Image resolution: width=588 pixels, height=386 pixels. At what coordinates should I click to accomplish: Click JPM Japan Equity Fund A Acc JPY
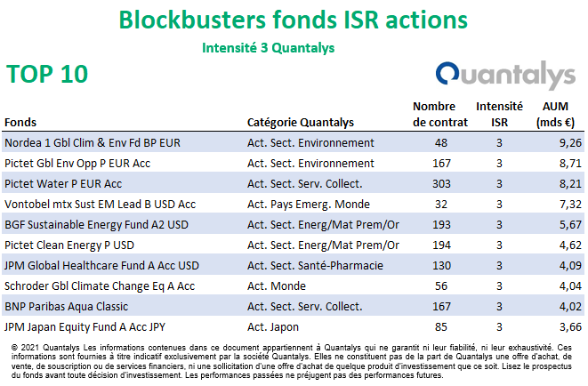(x=85, y=326)
